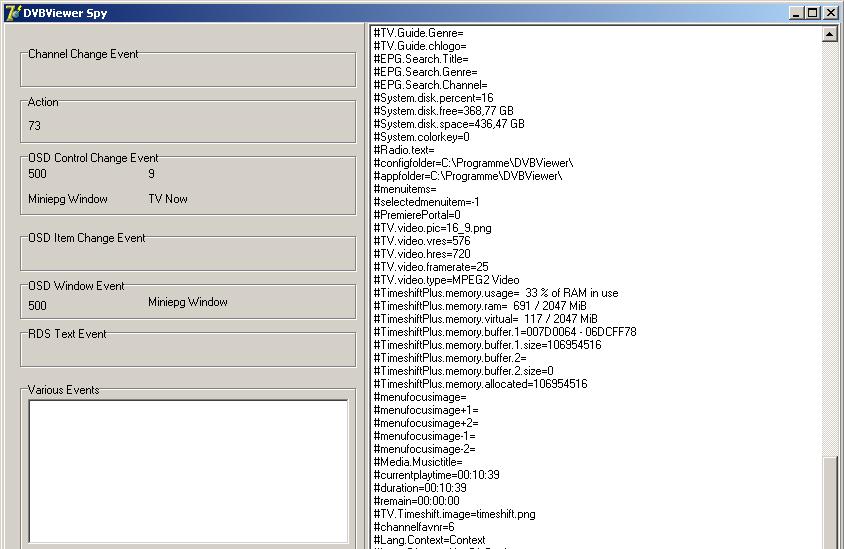Select line '#TimeshiftPlus.memory.usage= 33 % of RAM in use'
The width and height of the screenshot is (844, 549).
coord(496,293)
